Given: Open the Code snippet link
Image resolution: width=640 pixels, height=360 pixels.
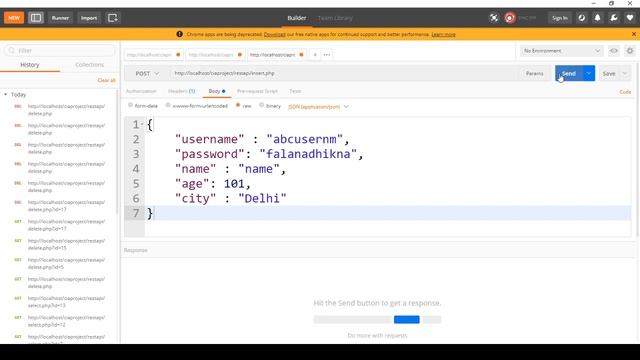Looking at the screenshot, I should pyautogui.click(x=625, y=92).
